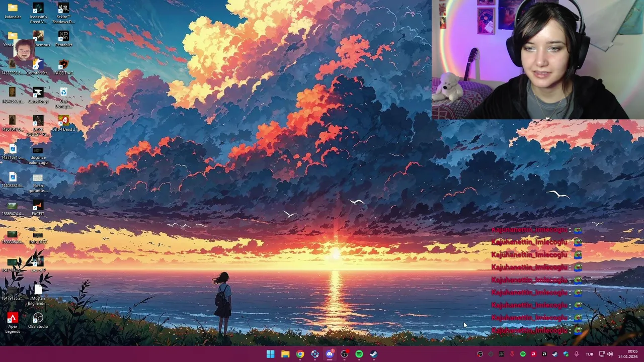
Task: Select desktop file 14371684.6
Action: tap(13, 151)
